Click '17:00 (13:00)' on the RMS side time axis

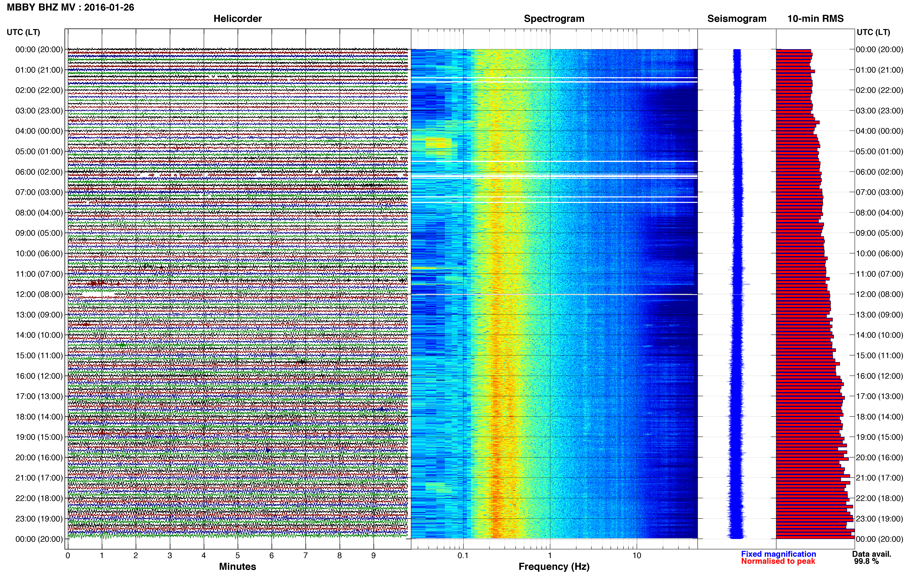pyautogui.click(x=879, y=396)
